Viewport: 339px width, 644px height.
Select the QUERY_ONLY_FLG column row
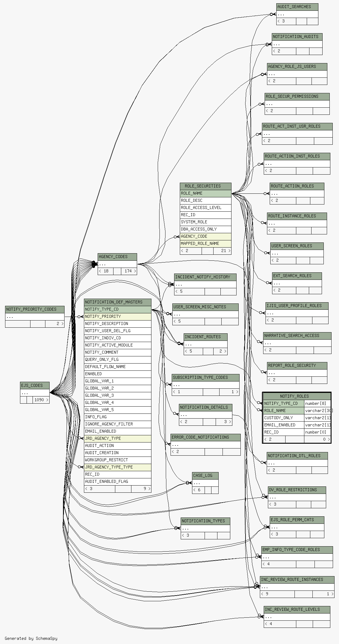tap(118, 360)
